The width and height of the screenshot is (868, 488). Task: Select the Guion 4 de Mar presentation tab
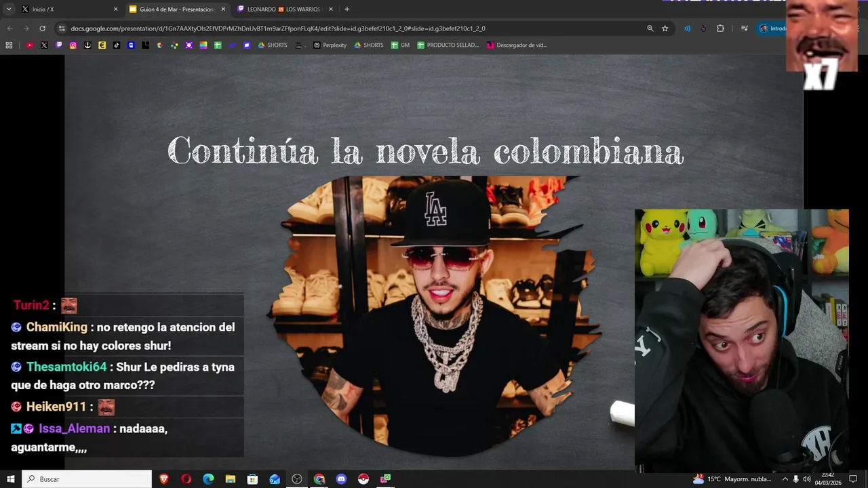click(x=176, y=9)
